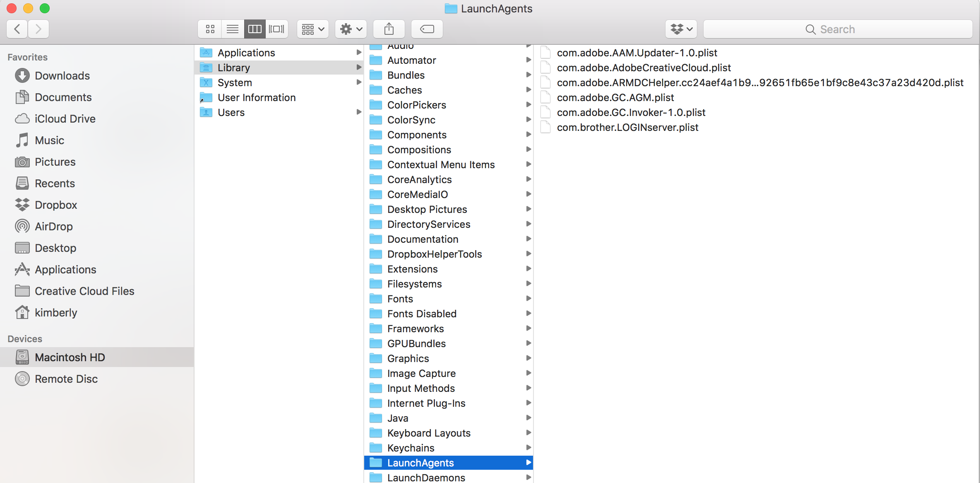Open the Dropbox toolbar dropdown
The image size is (980, 483).
(x=681, y=29)
